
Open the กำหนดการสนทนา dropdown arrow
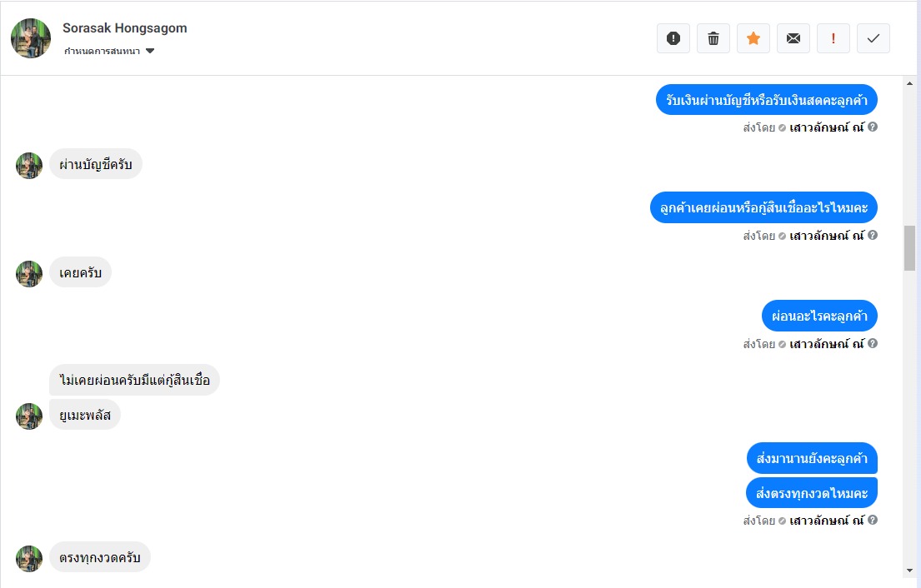tap(150, 51)
